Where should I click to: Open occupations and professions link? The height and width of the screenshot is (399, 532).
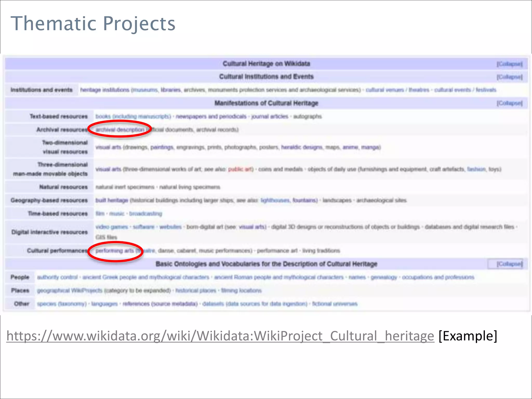coord(438,277)
